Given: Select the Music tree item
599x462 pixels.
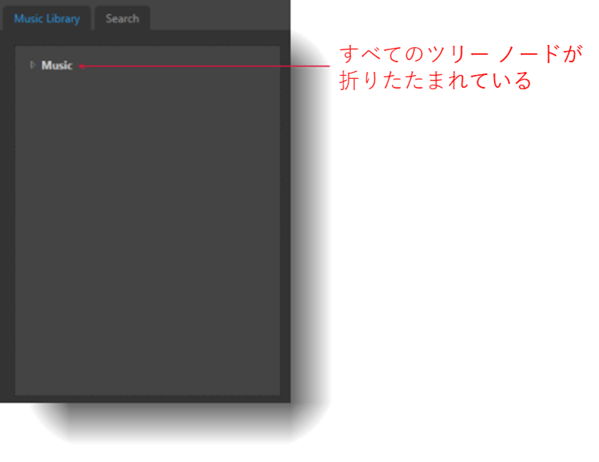Looking at the screenshot, I should 57,65.
